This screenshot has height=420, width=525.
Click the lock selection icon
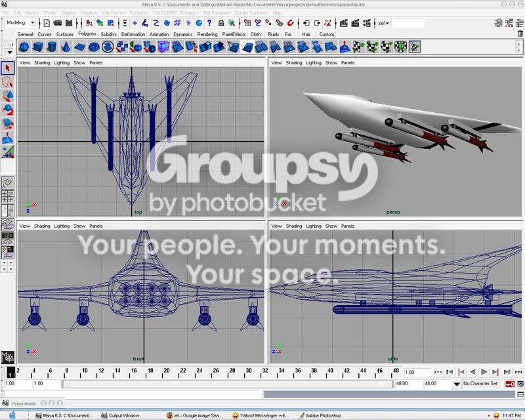click(221, 23)
